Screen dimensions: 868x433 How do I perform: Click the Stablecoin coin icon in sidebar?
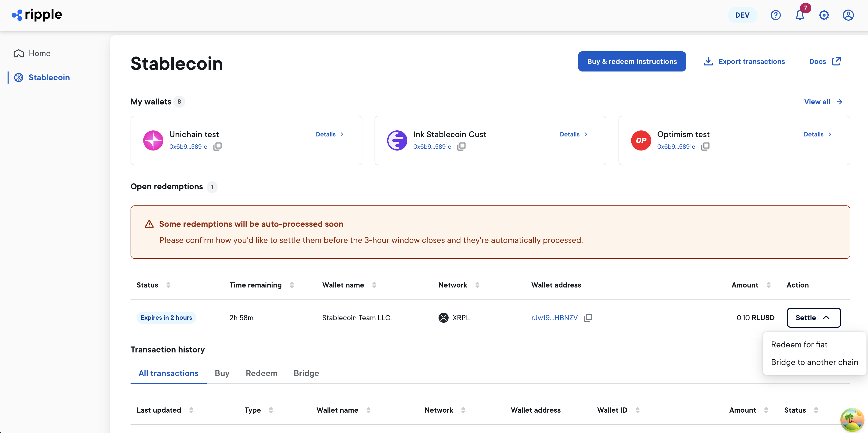click(19, 78)
